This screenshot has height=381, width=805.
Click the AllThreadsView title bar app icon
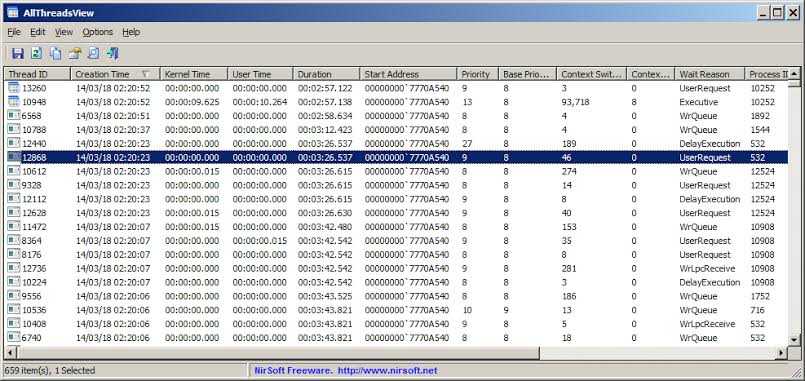tap(13, 13)
